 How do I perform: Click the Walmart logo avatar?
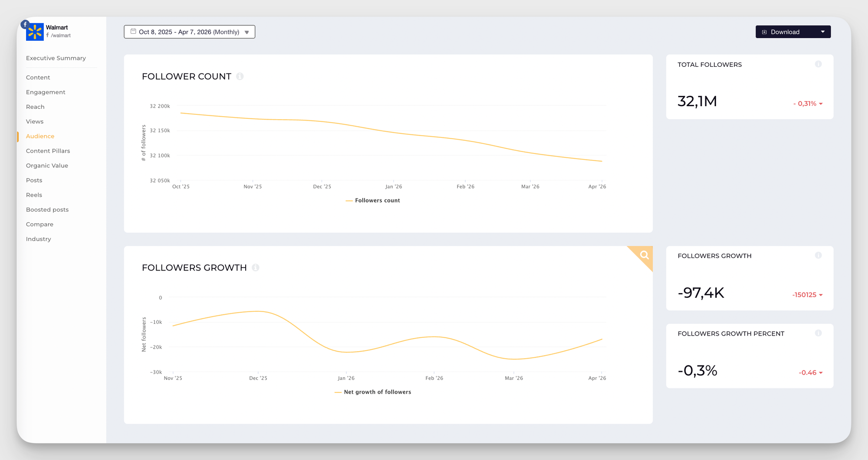point(35,31)
